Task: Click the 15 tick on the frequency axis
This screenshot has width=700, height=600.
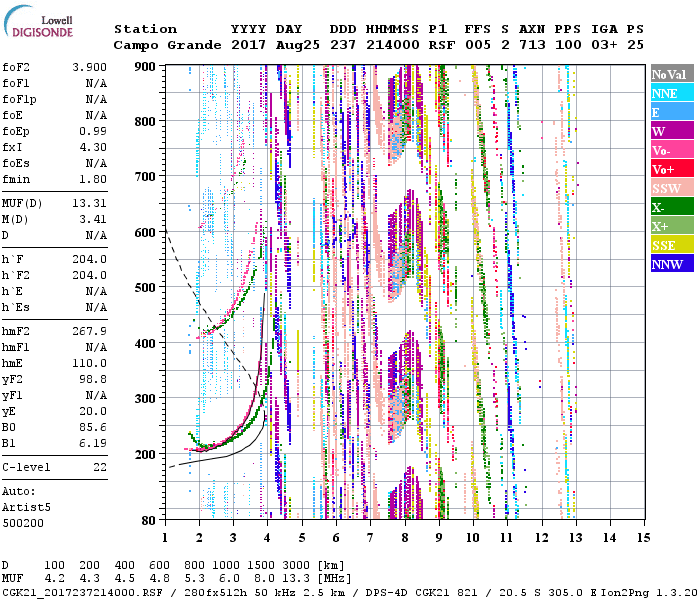Action: pos(643,538)
